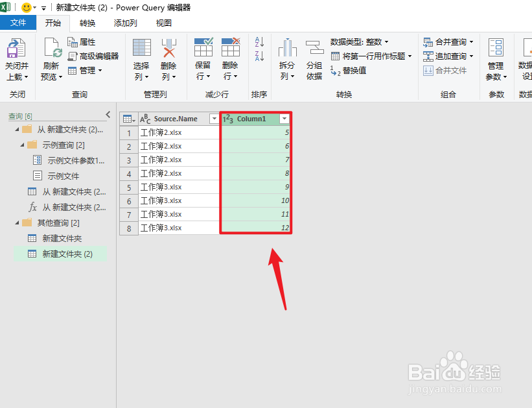Viewport: 532px width, 408px height.
Task: Collapse the 示例查询 [2] folder
Action: tap(22, 145)
